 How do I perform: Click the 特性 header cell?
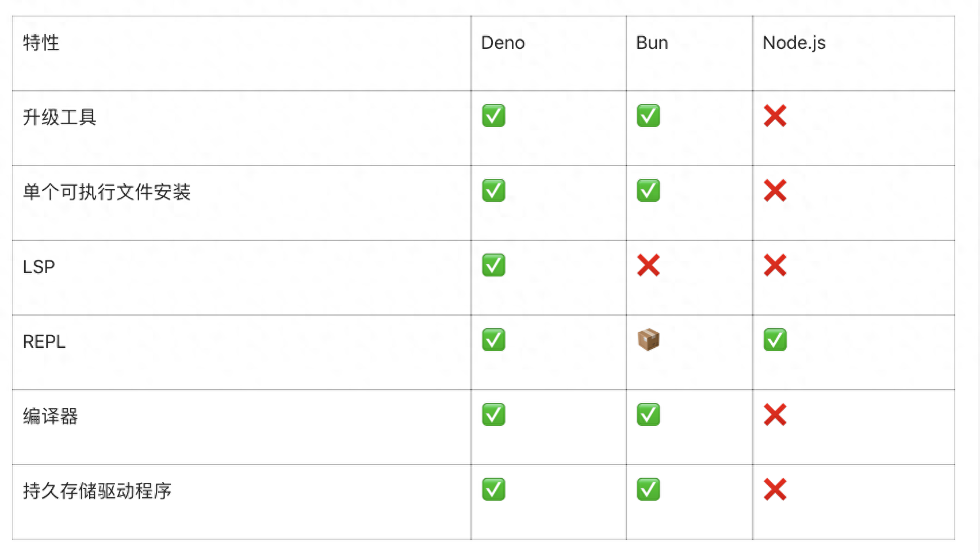[41, 43]
